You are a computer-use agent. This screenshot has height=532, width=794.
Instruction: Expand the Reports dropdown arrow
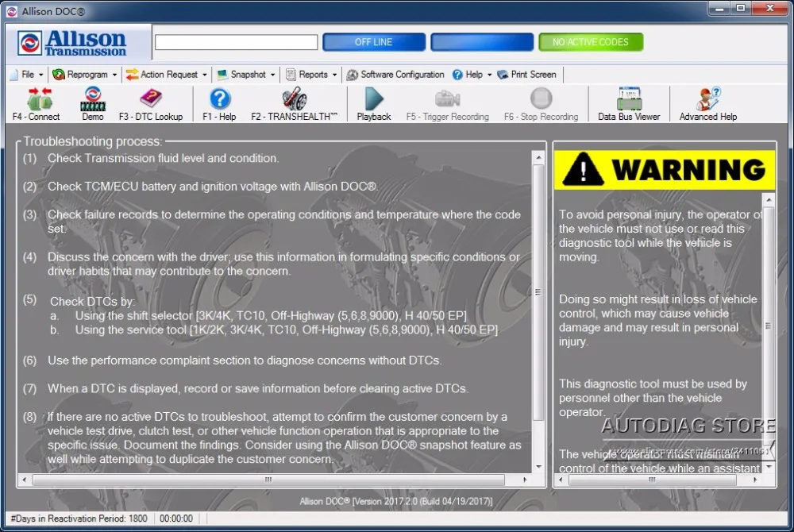[334, 75]
